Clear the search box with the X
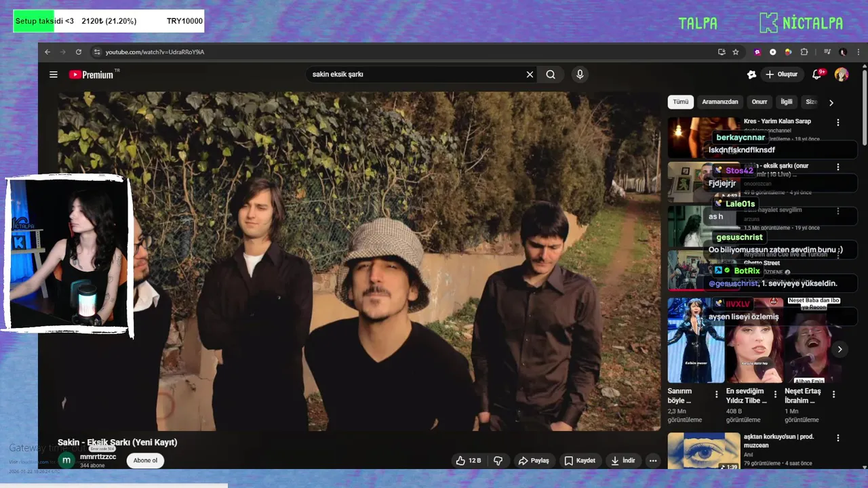 pos(530,75)
